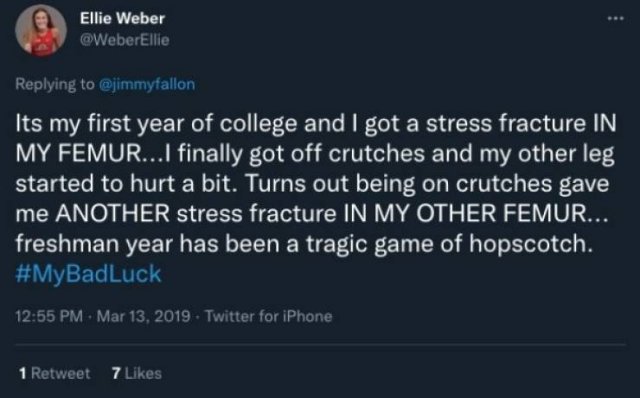This screenshot has height=398, width=640.
Task: Open the Ellie Weber display name
Action: point(122,18)
